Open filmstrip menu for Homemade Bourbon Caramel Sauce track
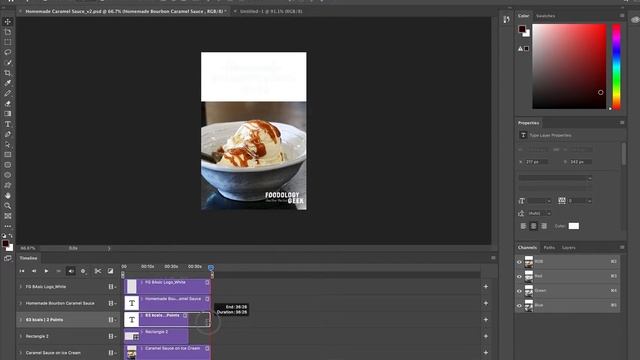Viewport: 640px width, 360px height. [x=112, y=303]
